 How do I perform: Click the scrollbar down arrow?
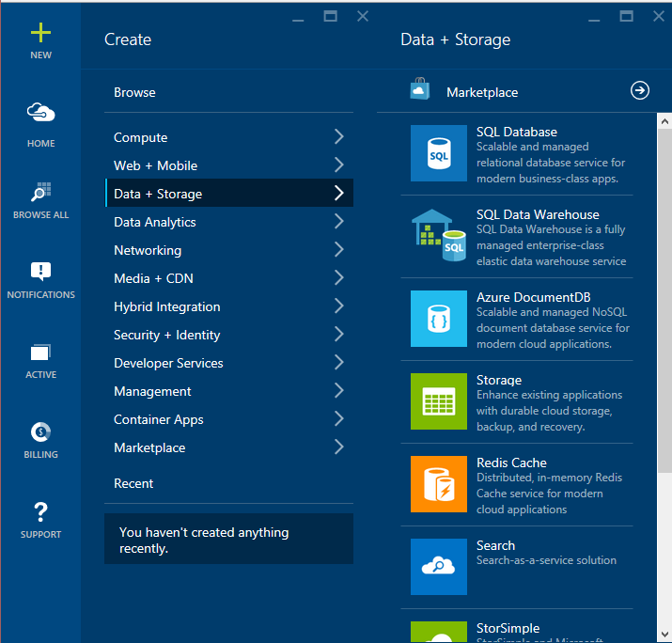tap(664, 635)
